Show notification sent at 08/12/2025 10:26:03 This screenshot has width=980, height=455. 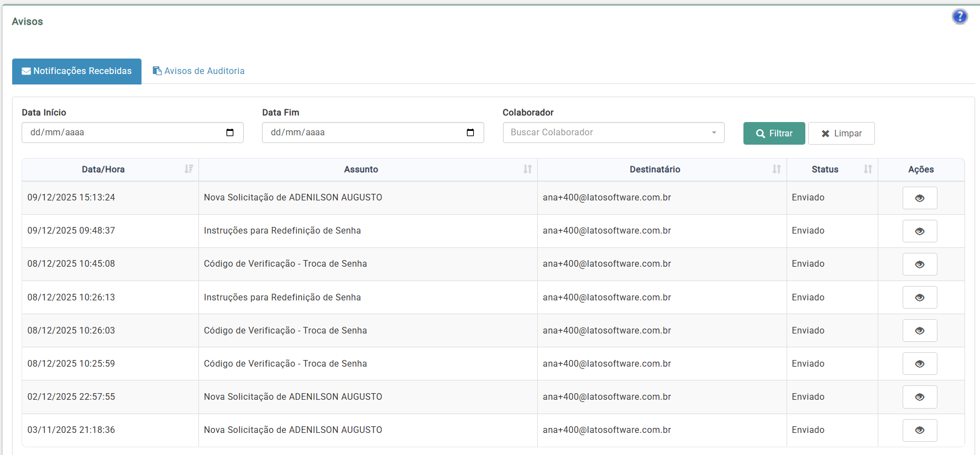click(x=919, y=331)
